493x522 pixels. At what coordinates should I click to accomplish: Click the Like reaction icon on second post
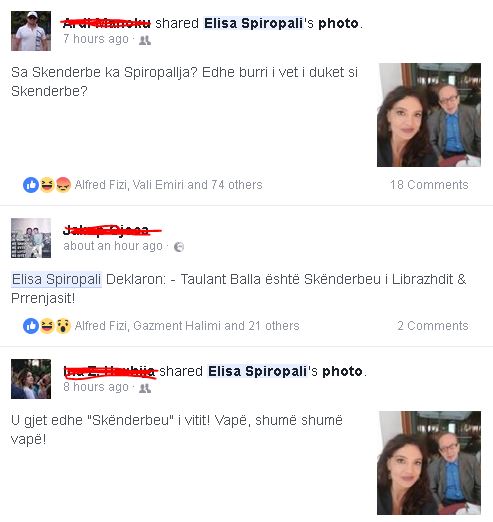tap(31, 326)
